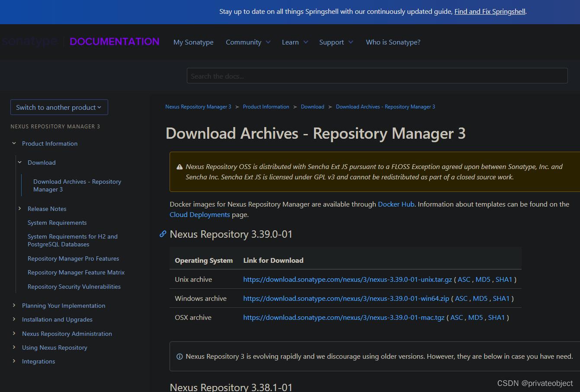The image size is (580, 392).
Task: Open ASC link for Unix archive
Action: click(x=464, y=280)
